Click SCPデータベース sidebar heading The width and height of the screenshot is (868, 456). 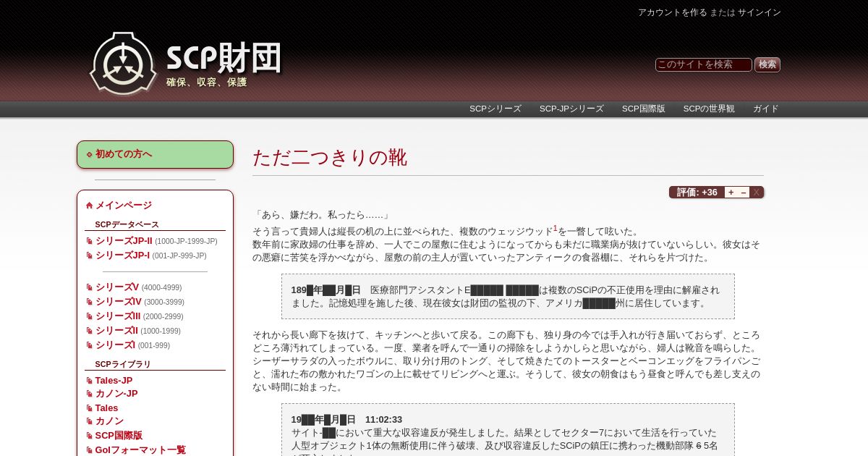(127, 224)
